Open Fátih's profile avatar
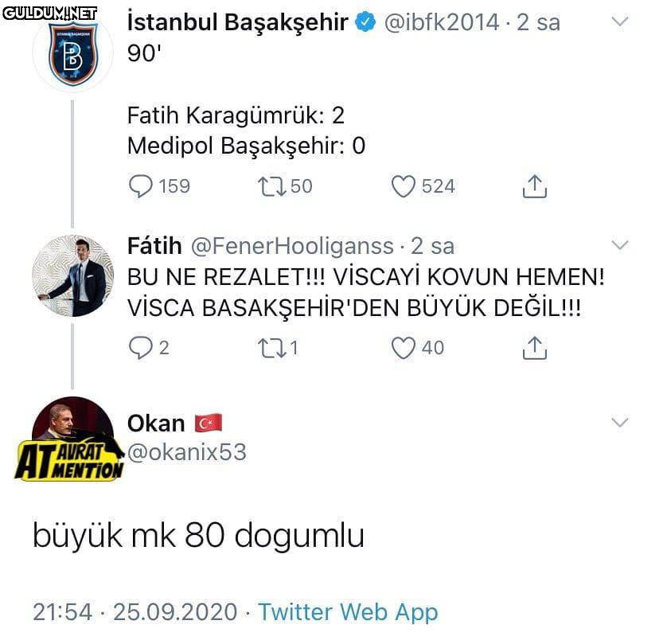 (72, 275)
